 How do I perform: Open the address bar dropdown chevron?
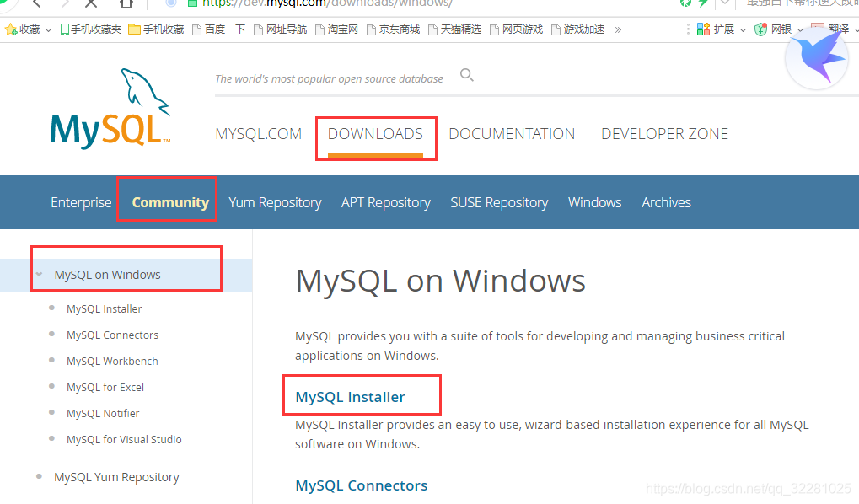pos(725,3)
